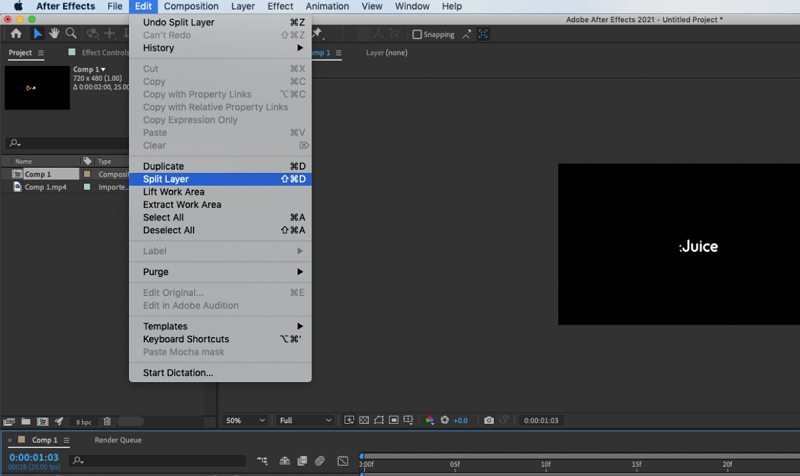Toggle fast previews viewer button
Image resolution: width=800 pixels, height=476 pixels.
click(x=349, y=420)
